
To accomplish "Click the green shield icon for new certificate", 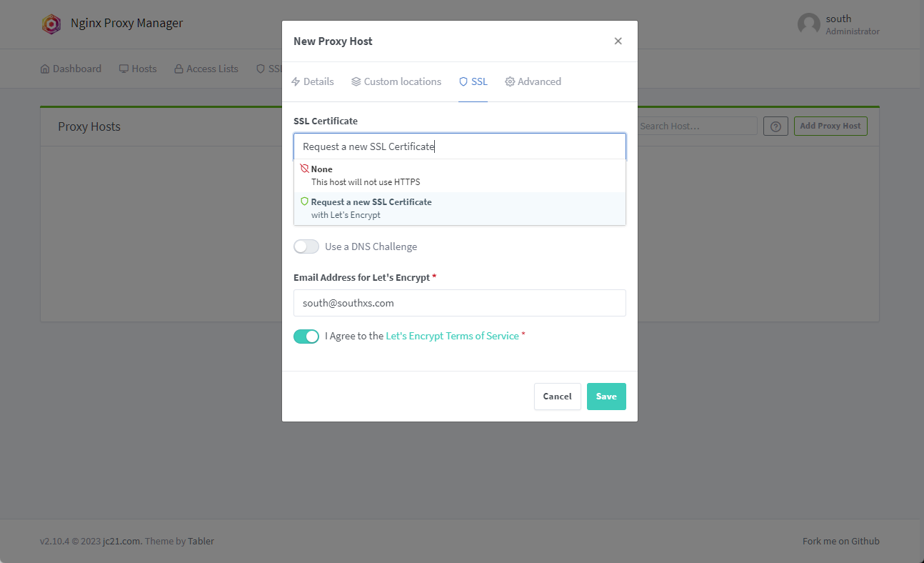I will tap(304, 202).
